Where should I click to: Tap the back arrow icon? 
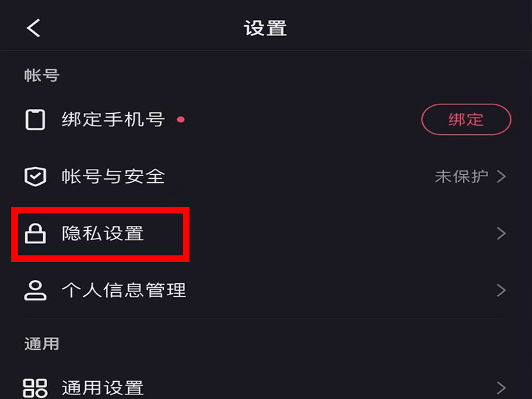coord(34,28)
